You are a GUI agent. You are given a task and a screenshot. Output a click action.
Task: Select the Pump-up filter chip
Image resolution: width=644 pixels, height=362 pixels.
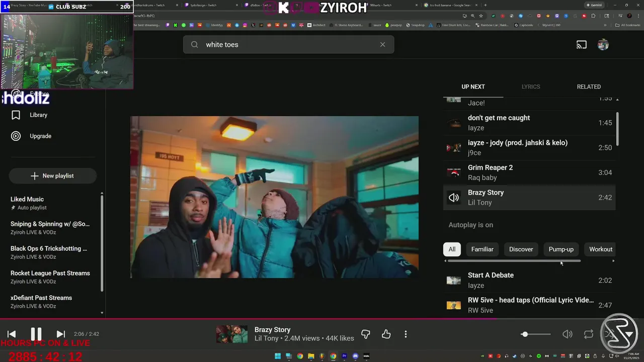pyautogui.click(x=561, y=249)
